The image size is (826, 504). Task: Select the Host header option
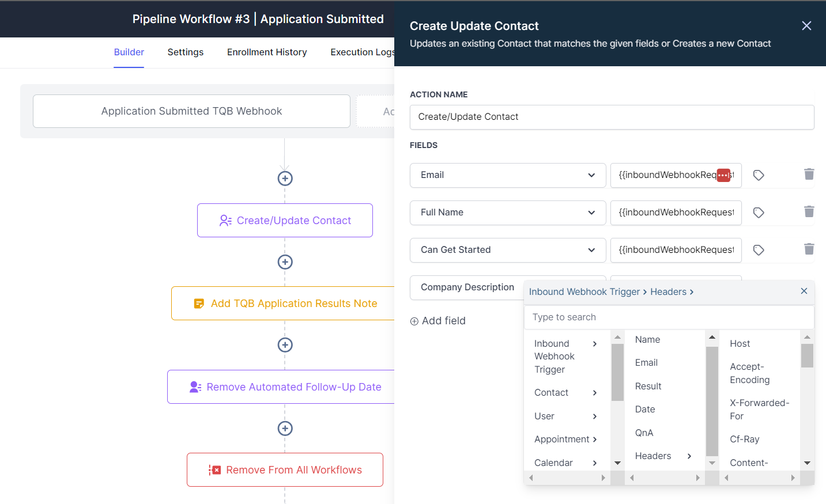click(x=740, y=344)
